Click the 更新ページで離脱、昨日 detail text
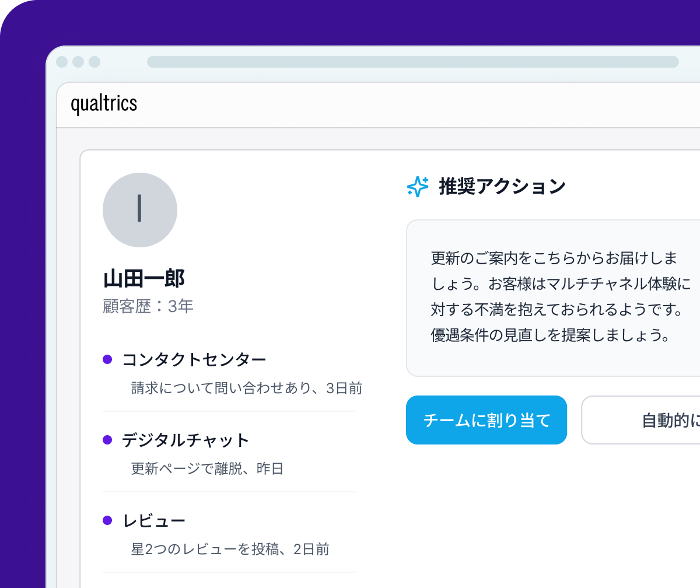Image resolution: width=700 pixels, height=588 pixels. pyautogui.click(x=207, y=468)
